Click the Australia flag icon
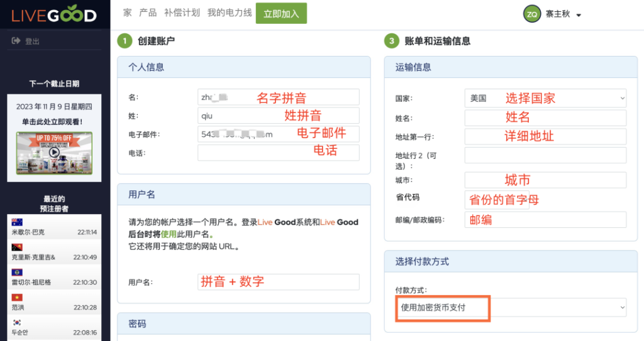Image resolution: width=644 pixels, height=341 pixels. click(17, 222)
